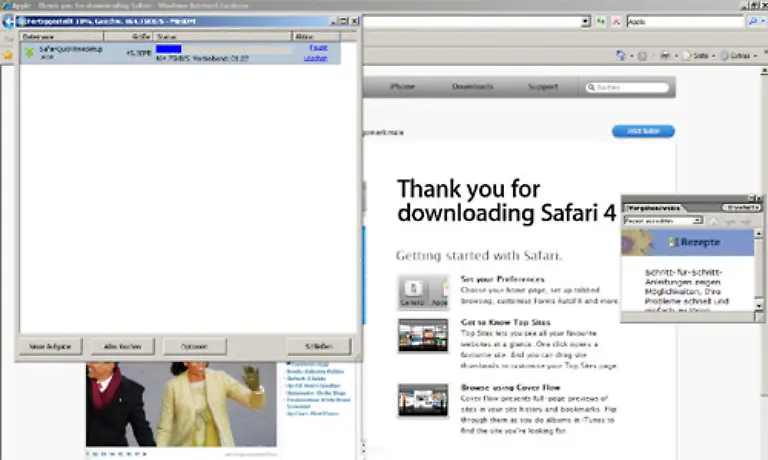
Task: Click the home icon in IE command bar
Action: pos(621,55)
